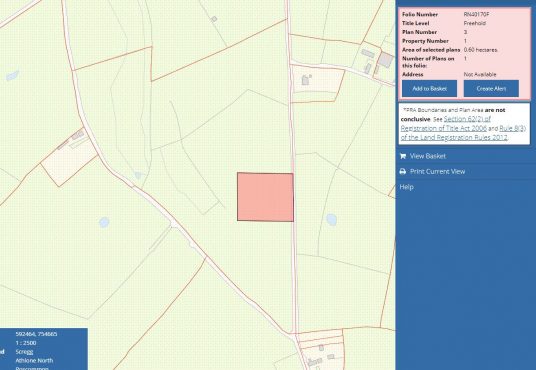Open Rule 8(3) Land Registration Rules link
This screenshot has width=536, height=370.
[463, 133]
